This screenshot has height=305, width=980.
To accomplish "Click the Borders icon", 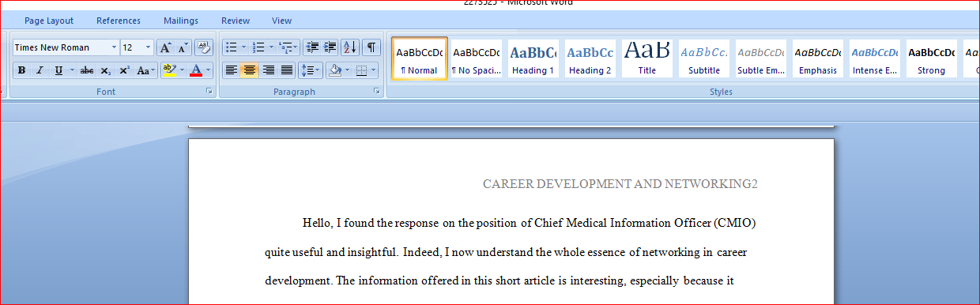I will click(361, 70).
